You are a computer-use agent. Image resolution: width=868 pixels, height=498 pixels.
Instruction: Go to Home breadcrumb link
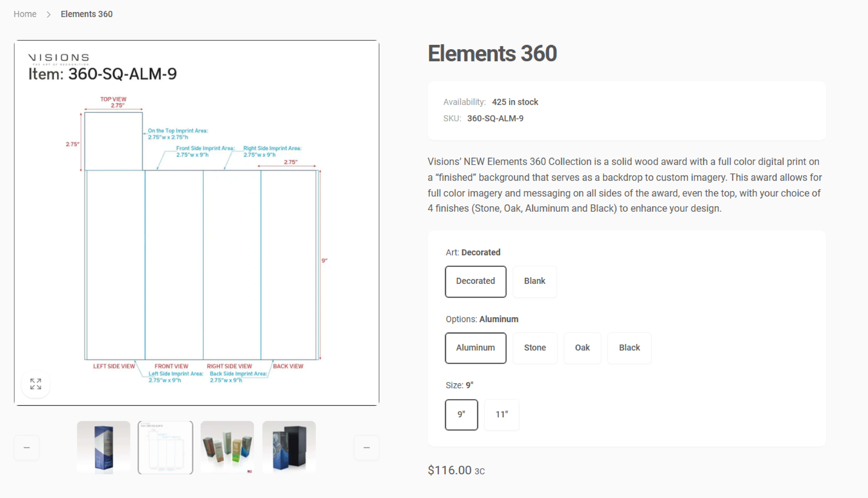coord(25,14)
